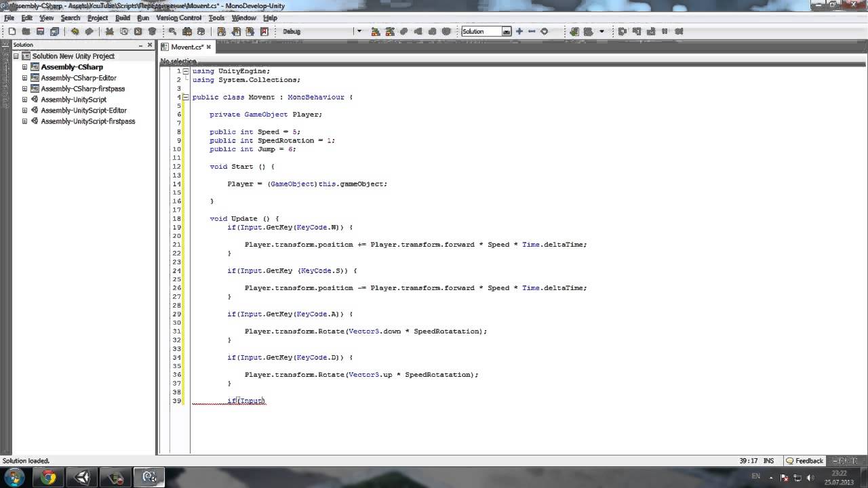Expand the Assembly-UnityScript node
The height and width of the screenshot is (488, 868).
[25, 100]
